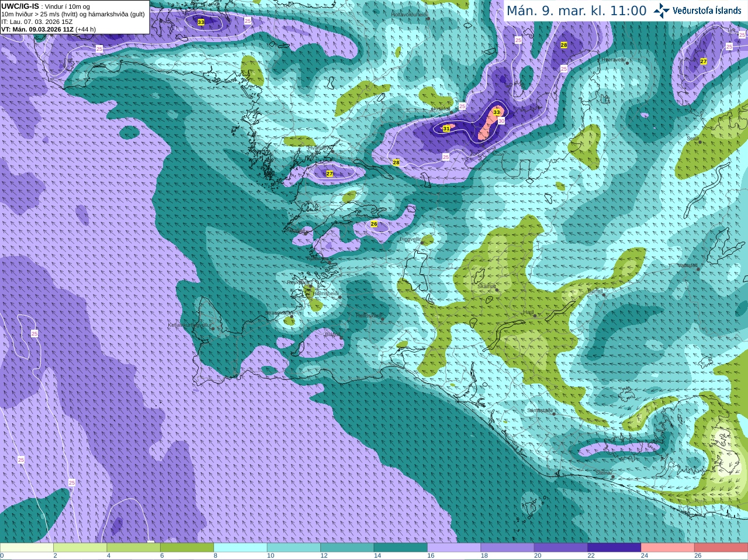
Task: Click the Veðurstofa Íslands logo emblem
Action: click(662, 11)
